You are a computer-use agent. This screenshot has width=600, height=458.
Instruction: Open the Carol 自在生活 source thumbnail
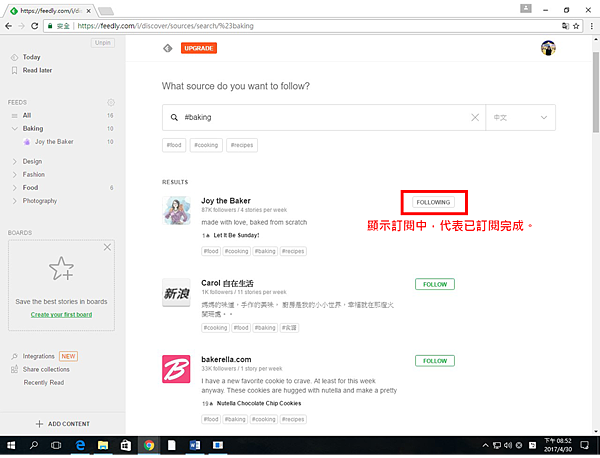click(176, 293)
